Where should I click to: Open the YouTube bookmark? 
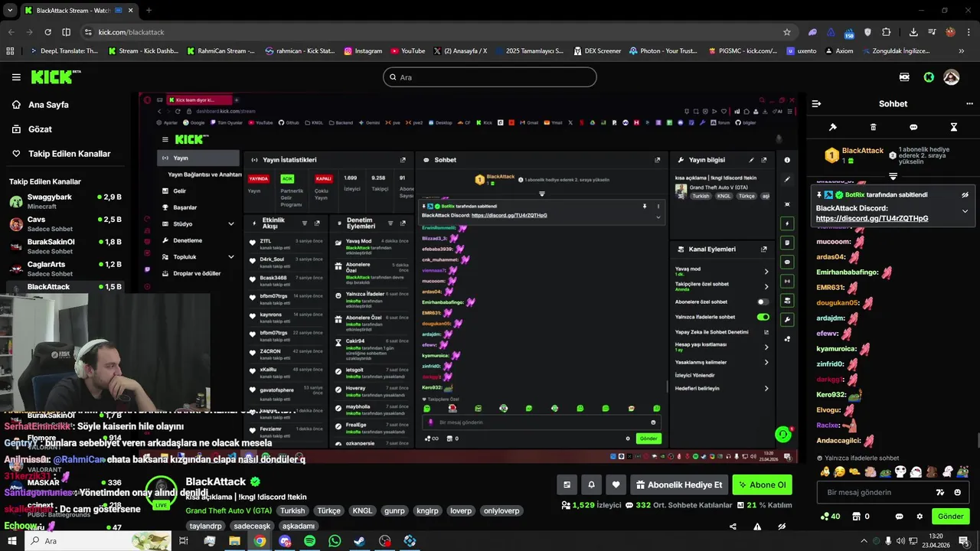(407, 51)
